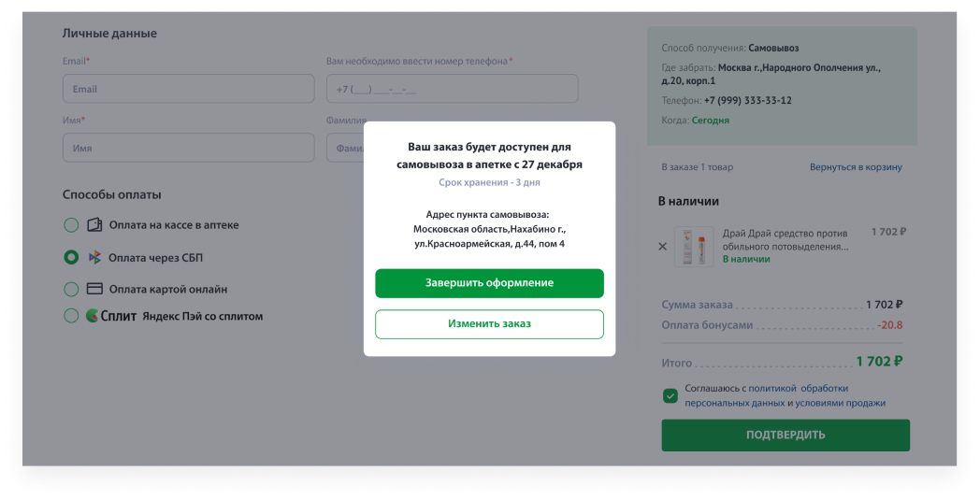
Task: Select Оплата картой онлайн radio button
Action: (71, 289)
